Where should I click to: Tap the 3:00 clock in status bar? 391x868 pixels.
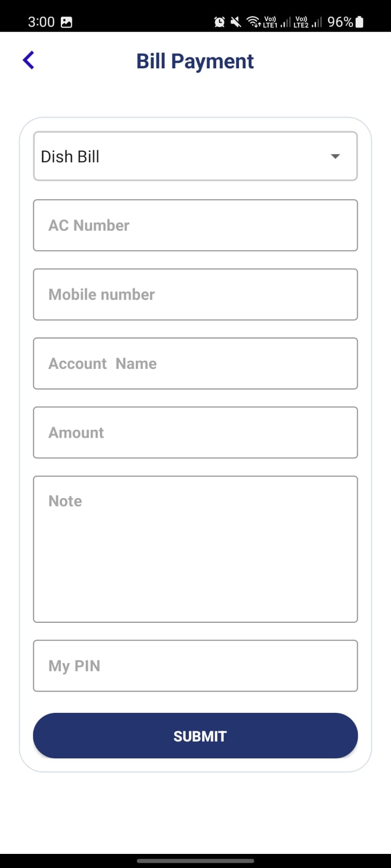[41, 22]
